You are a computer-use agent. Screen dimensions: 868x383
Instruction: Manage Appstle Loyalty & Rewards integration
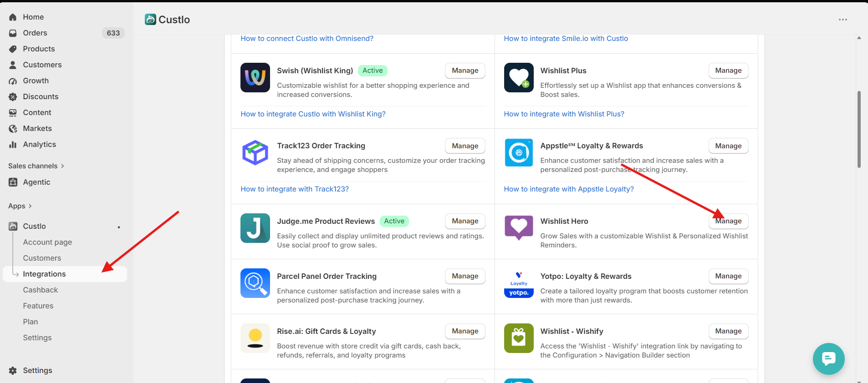pyautogui.click(x=728, y=146)
